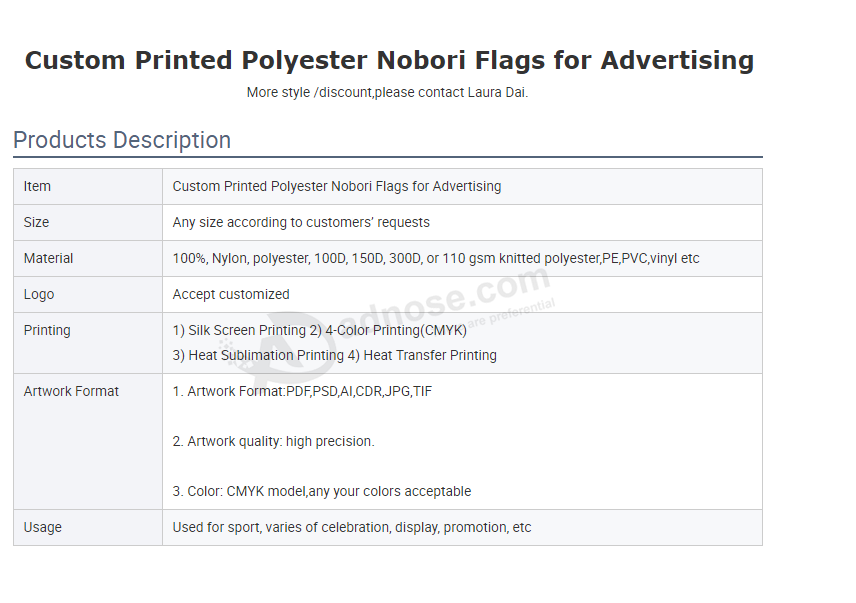Select the 'Material' row label
The width and height of the screenshot is (856, 603).
coord(48,259)
